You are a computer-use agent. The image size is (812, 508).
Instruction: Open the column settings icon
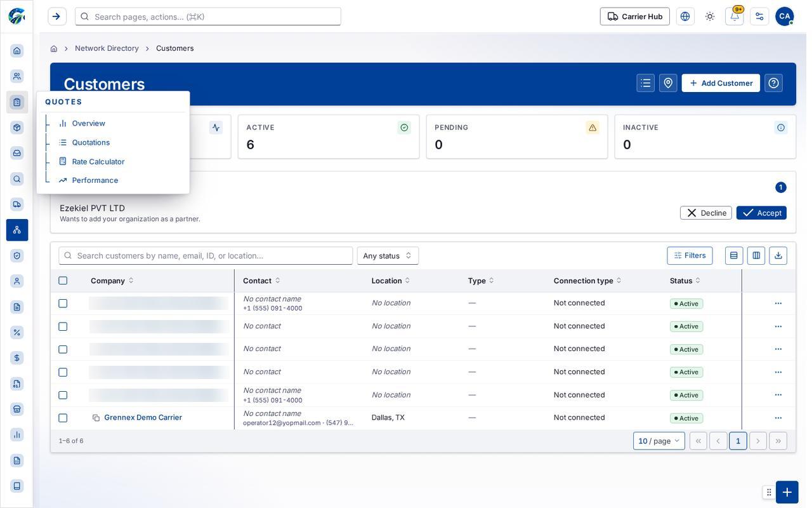(x=756, y=256)
